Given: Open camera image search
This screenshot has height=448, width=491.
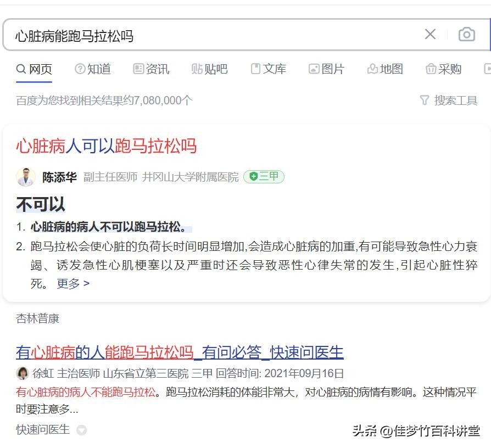Looking at the screenshot, I should coord(466,35).
